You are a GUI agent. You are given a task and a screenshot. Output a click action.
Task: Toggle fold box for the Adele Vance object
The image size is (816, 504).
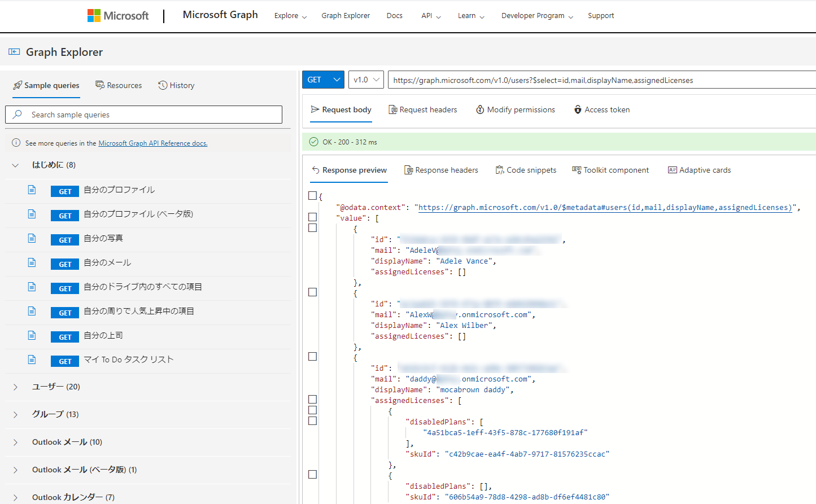coord(312,228)
